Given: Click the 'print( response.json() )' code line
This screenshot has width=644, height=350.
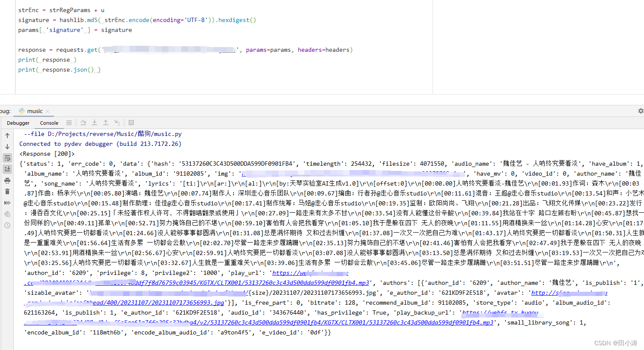Looking at the screenshot, I should click(59, 69).
